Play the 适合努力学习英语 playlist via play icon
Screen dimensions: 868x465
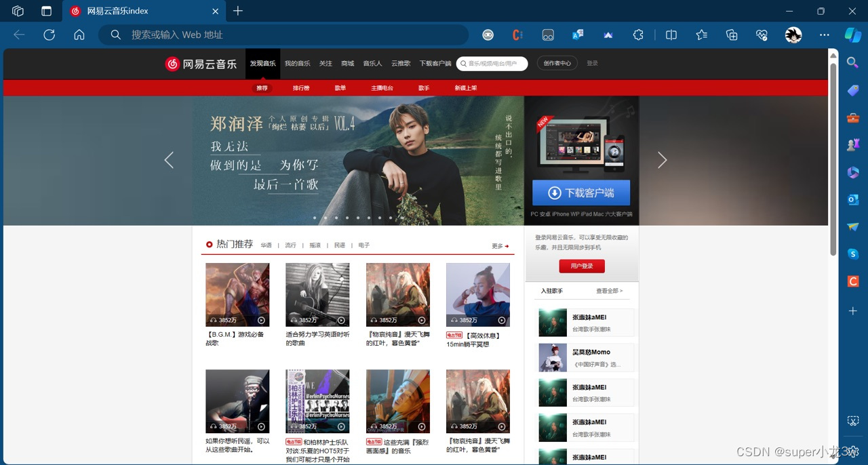pyautogui.click(x=341, y=320)
